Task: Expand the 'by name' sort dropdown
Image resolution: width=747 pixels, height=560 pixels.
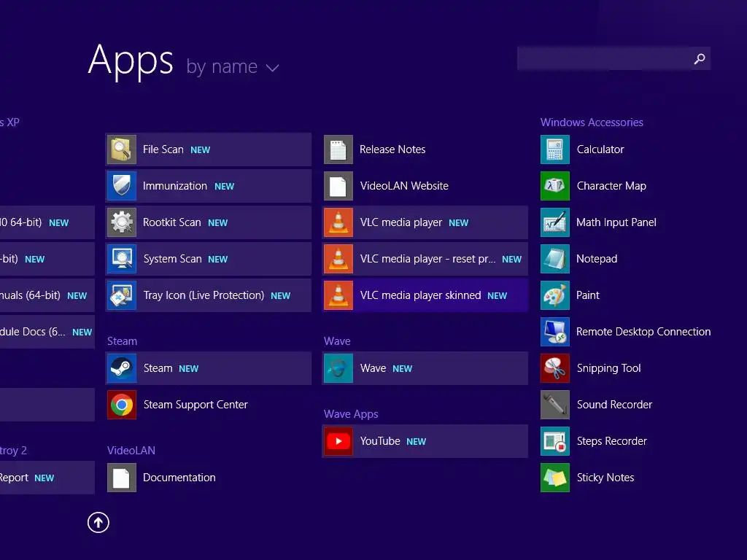Action: point(233,66)
